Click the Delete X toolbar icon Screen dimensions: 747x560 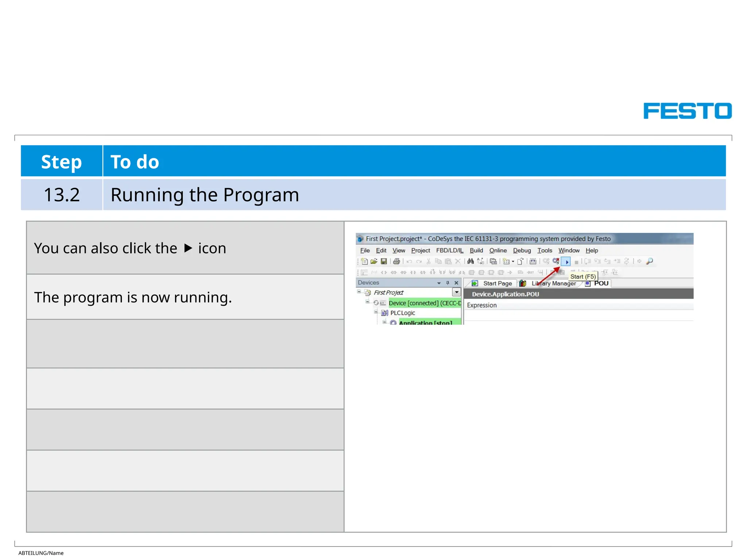click(458, 261)
